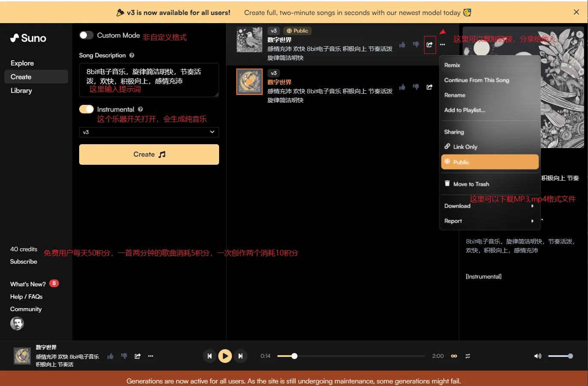Viewport: 588px width, 386px height.
Task: Select Remix from the context menu
Action: (452, 65)
